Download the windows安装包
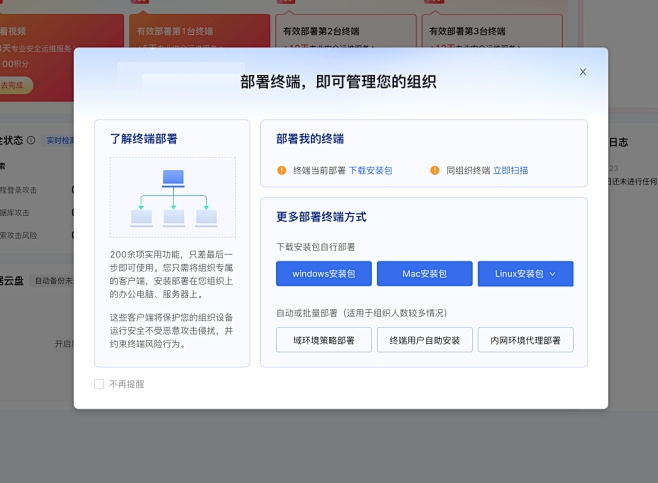The image size is (658, 483). [323, 273]
